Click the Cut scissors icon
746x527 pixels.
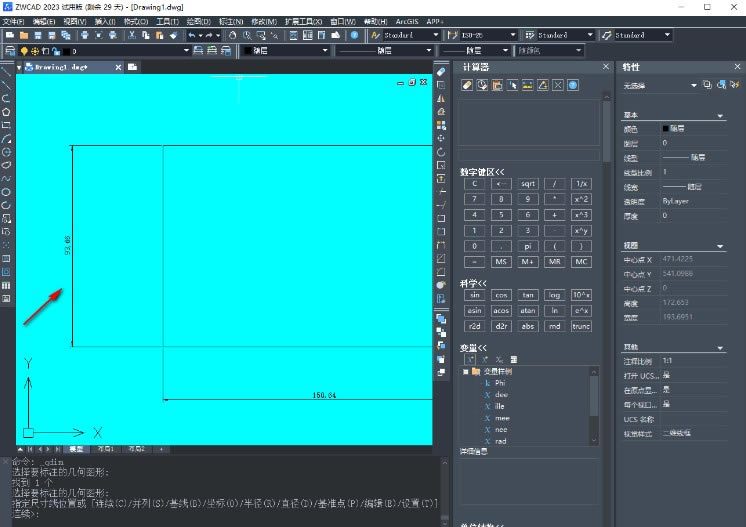coord(132,35)
